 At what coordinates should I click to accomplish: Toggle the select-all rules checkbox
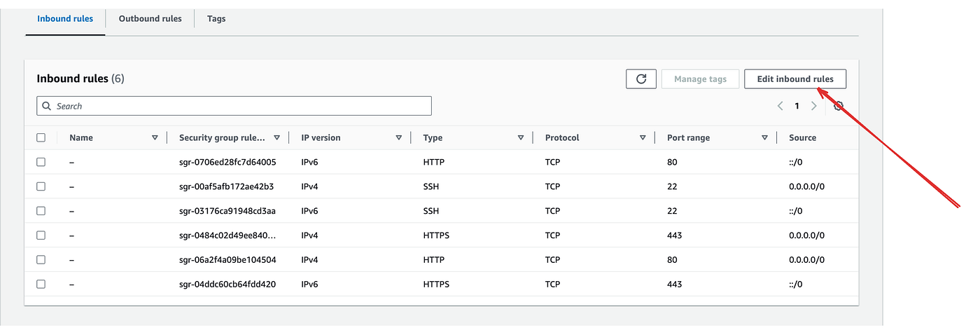(x=41, y=138)
